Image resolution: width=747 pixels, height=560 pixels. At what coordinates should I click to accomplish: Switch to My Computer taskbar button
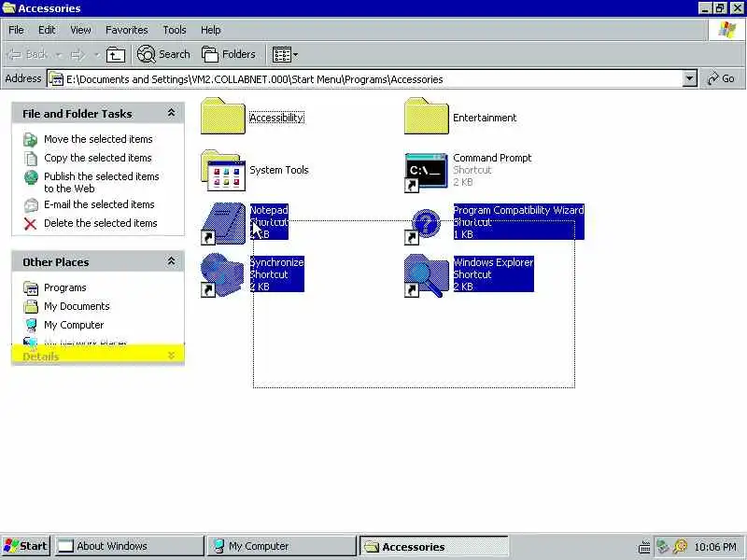(x=282, y=546)
